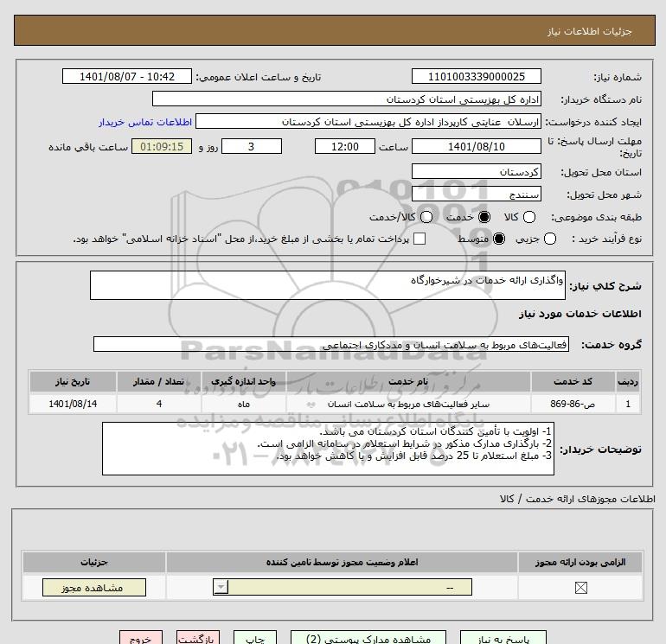
Task: Click the need number field 1101003339000025
Action: pos(476,76)
